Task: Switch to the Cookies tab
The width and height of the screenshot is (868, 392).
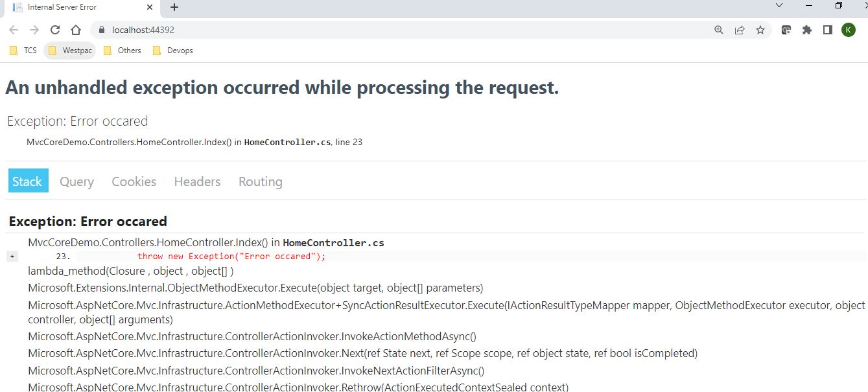Action: click(134, 181)
